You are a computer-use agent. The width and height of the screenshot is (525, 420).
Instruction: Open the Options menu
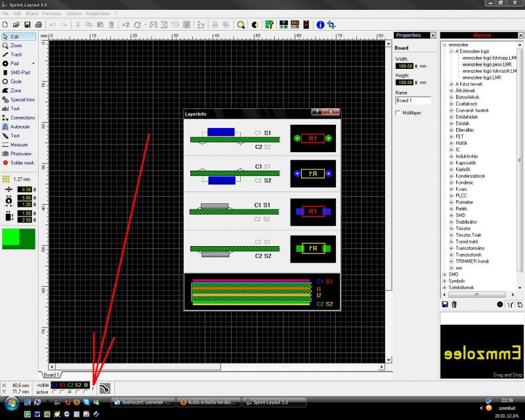73,14
